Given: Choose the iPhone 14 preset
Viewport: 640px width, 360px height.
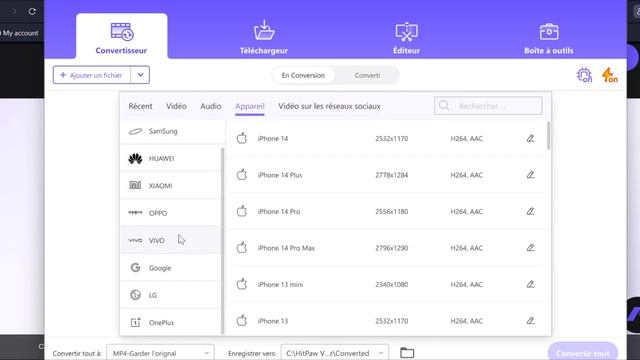Looking at the screenshot, I should pos(386,139).
